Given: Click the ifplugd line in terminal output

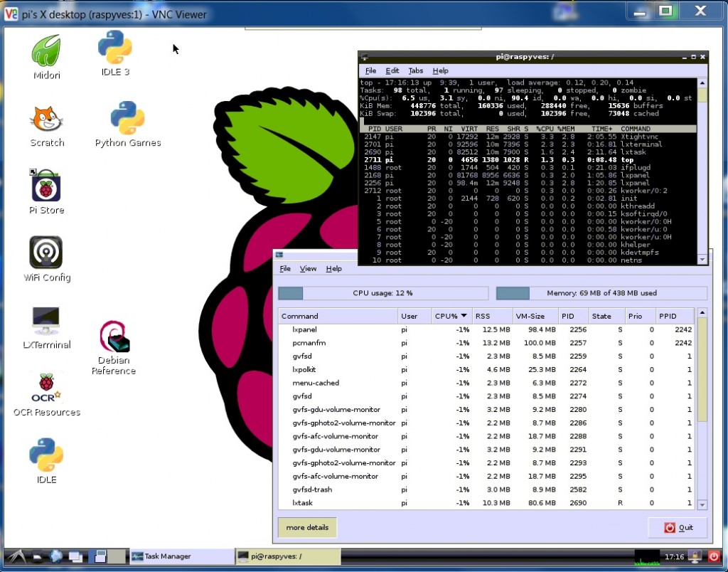Looking at the screenshot, I should (508, 167).
